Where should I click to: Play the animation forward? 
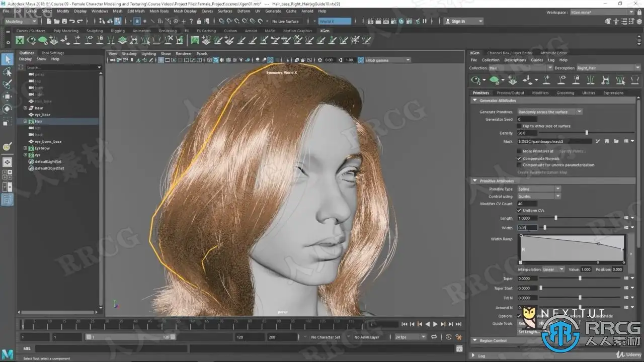pyautogui.click(x=435, y=324)
